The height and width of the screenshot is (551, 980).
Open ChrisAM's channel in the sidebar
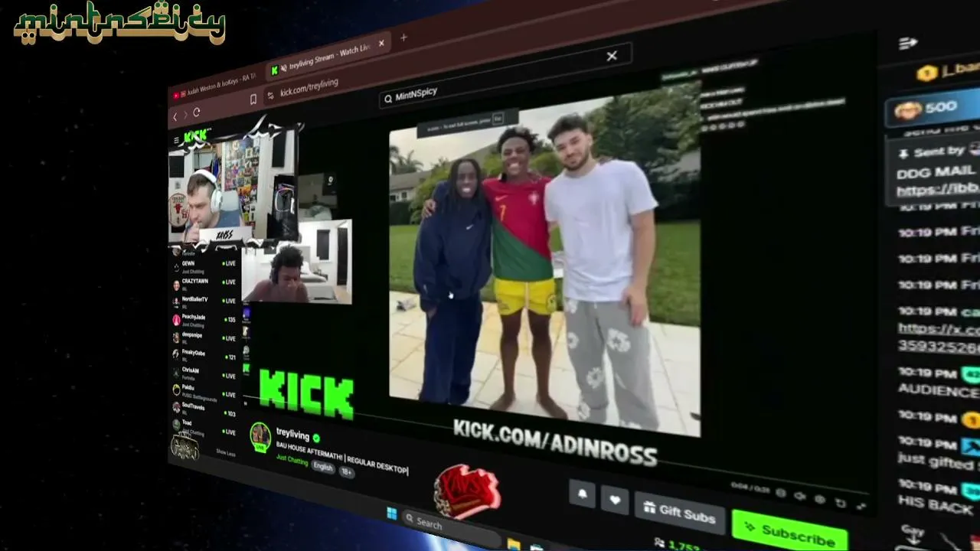pos(204,373)
